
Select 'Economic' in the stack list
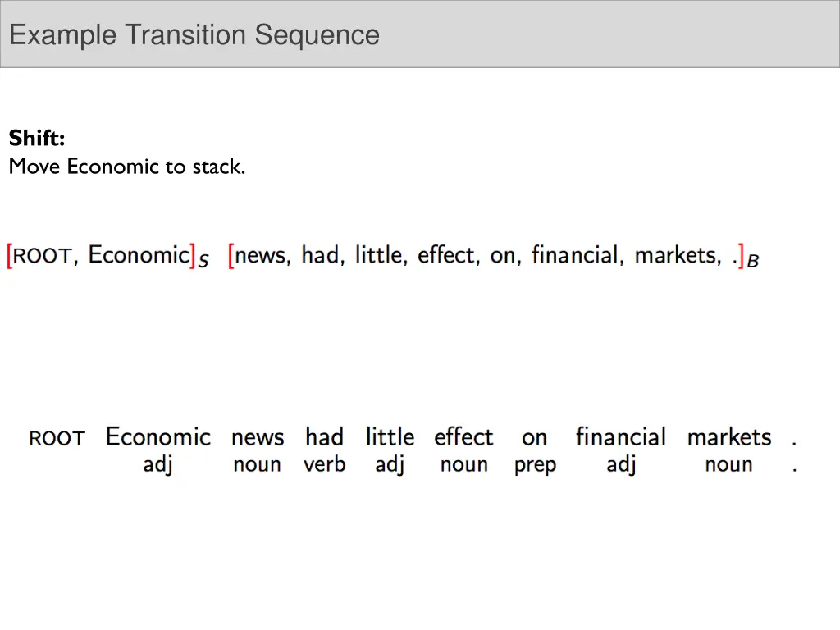point(139,255)
